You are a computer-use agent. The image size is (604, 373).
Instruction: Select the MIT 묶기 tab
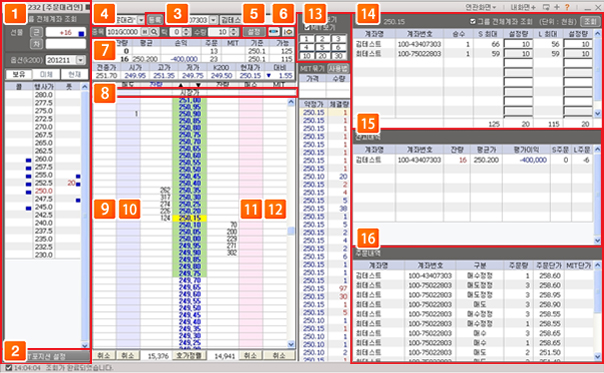click(312, 69)
